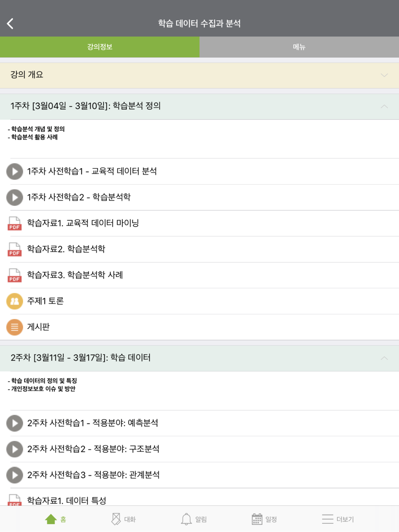
Task: Tap the back arrow in header
Action: tap(10, 24)
